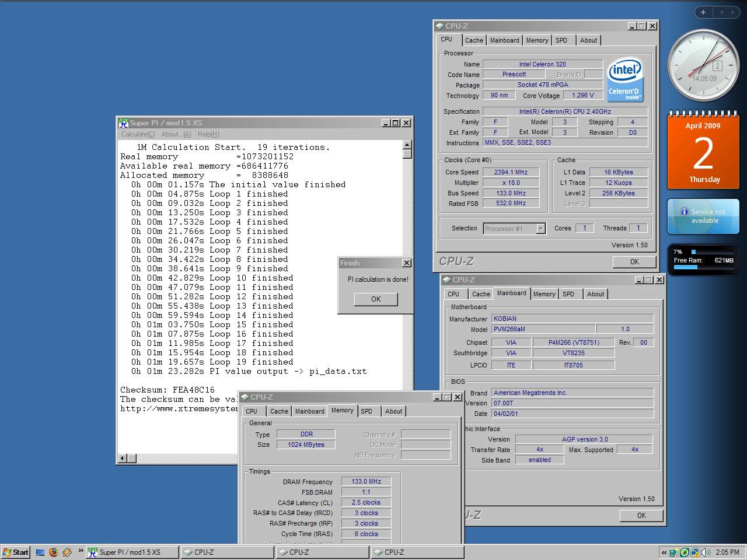Viewport: 747px width, 560px height.
Task: Click the top CPU-Z window title icon
Action: pos(439,26)
